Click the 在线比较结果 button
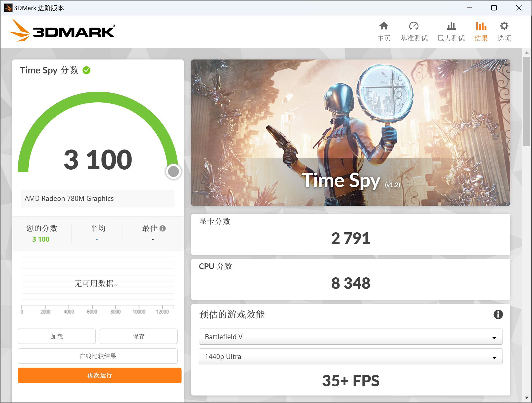532x403 pixels. tap(98, 356)
